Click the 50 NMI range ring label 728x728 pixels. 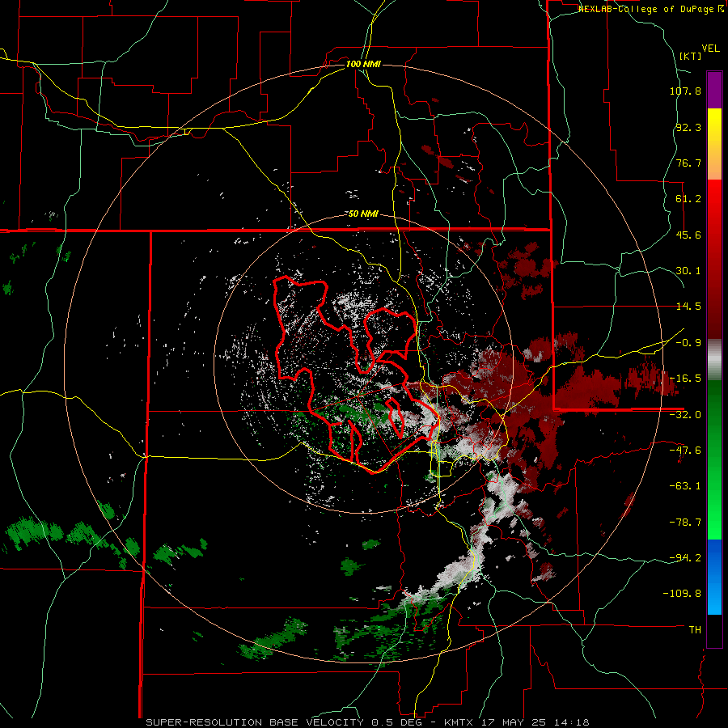coord(363,214)
